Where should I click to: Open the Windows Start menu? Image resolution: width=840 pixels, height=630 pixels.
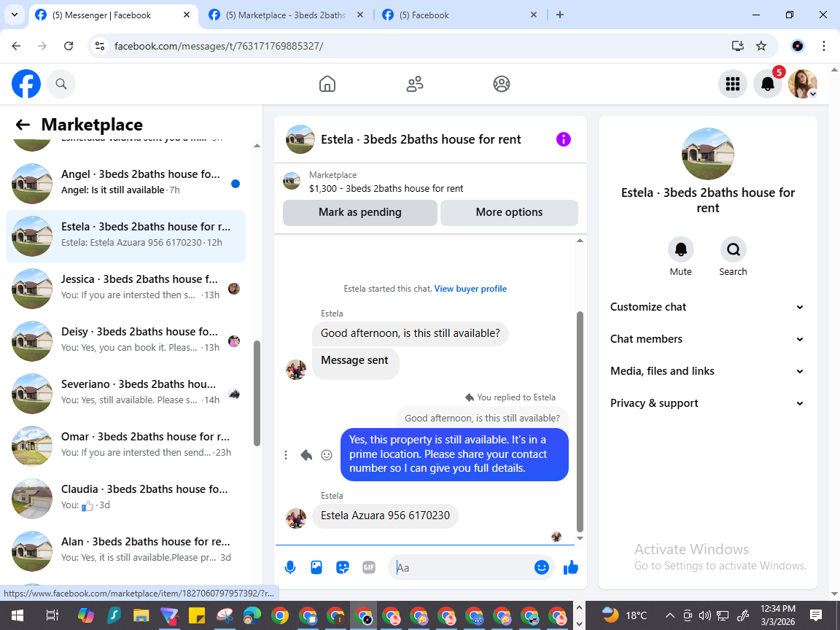(17, 615)
